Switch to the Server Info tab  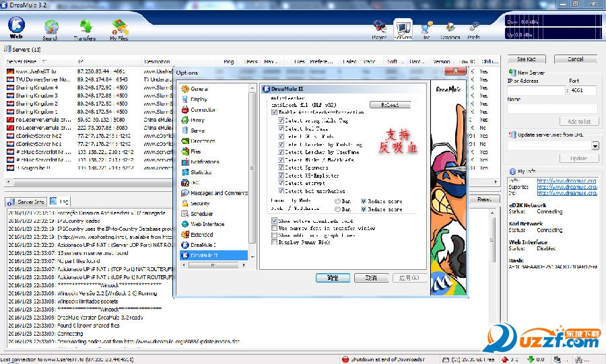tap(26, 201)
